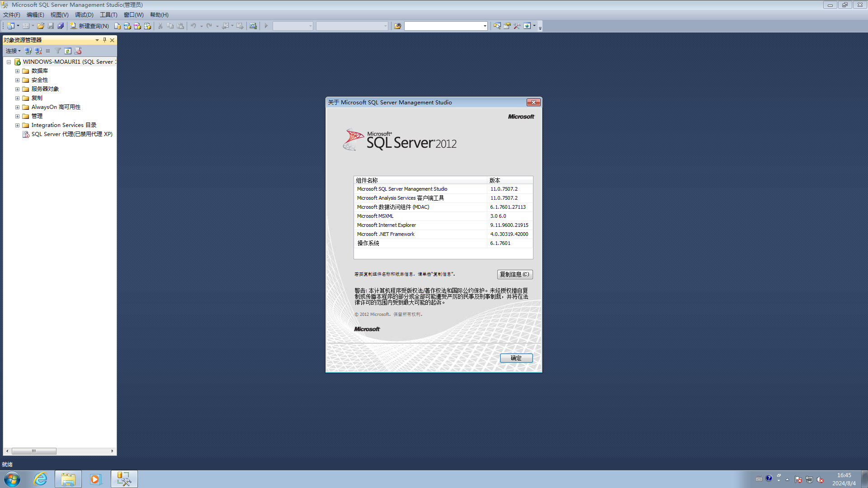Click the 组件名称 column header

(420, 180)
